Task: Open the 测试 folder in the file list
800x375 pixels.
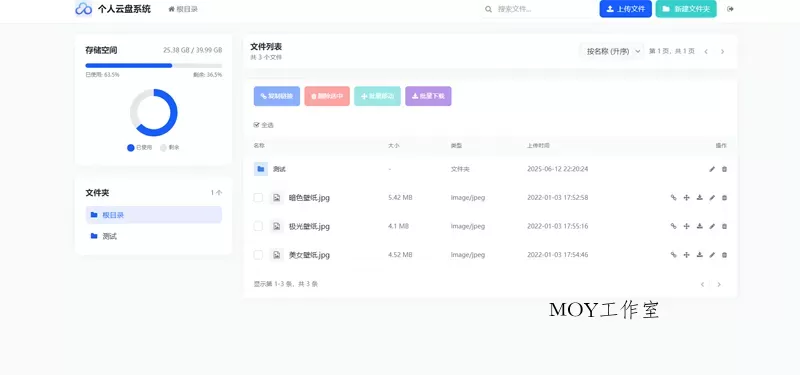Action: coord(280,169)
